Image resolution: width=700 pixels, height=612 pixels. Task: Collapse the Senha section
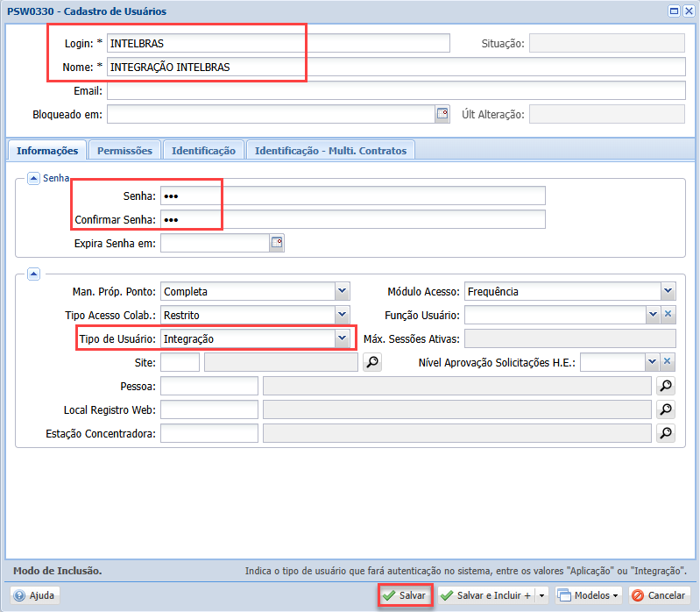tap(33, 178)
